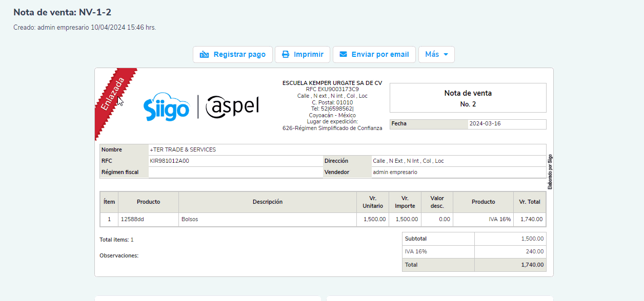The image size is (644, 301).
Task: Click the Bolsos description cell
Action: pyautogui.click(x=190, y=219)
